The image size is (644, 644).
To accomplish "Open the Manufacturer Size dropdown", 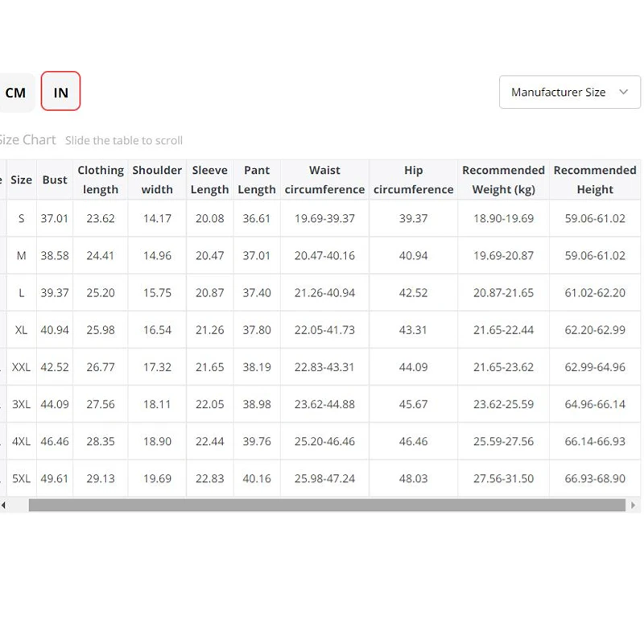I will point(570,92).
